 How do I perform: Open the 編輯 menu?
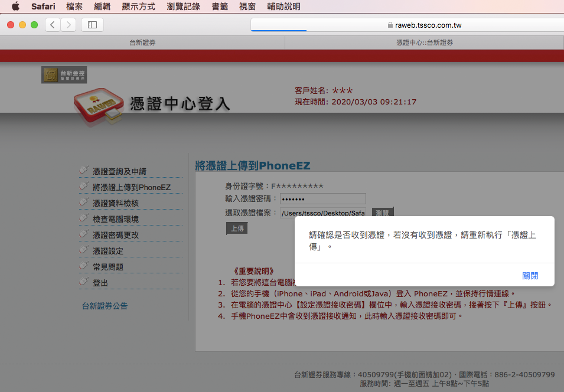[x=102, y=6]
